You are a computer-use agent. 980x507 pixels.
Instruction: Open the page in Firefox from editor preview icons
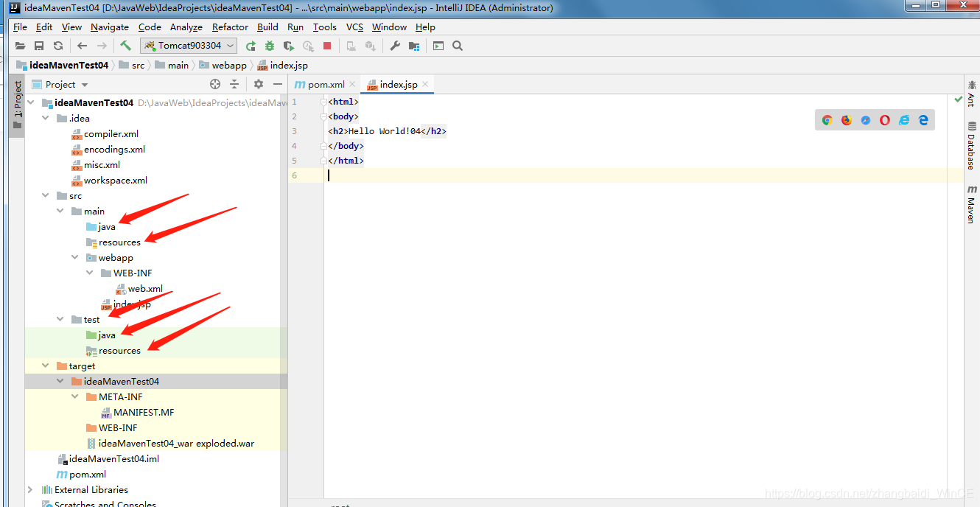coord(846,119)
